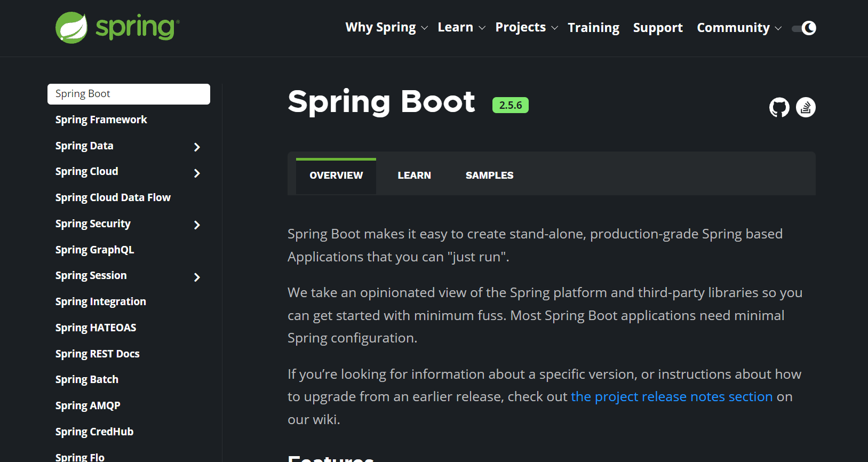Open Spring GraphQL project link
This screenshot has height=462, width=868.
94,250
